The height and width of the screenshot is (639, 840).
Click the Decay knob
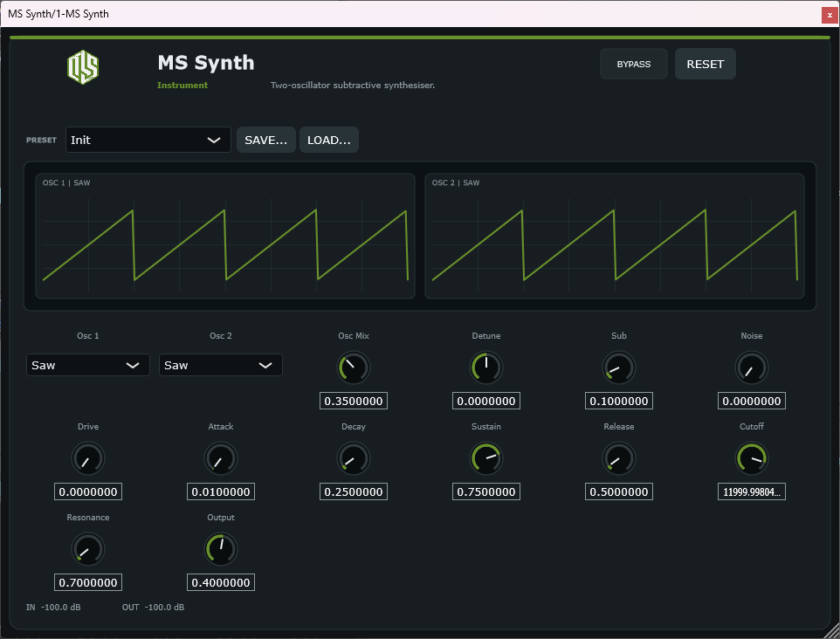354,458
